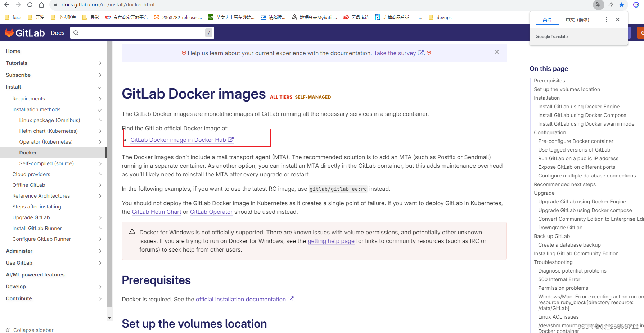Jump to Create a database backup
Screen dimensions: 644x333
(x=569, y=245)
